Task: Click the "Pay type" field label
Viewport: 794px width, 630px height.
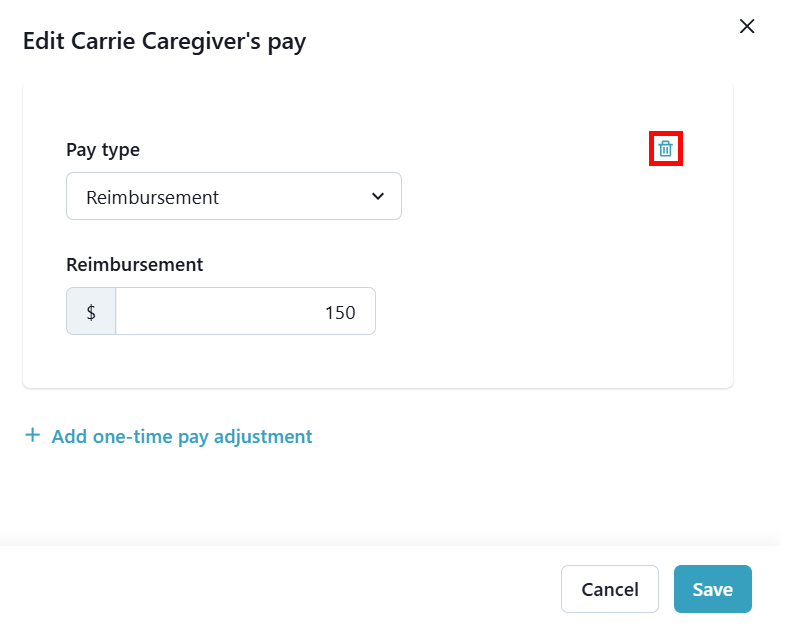Action: 103,150
